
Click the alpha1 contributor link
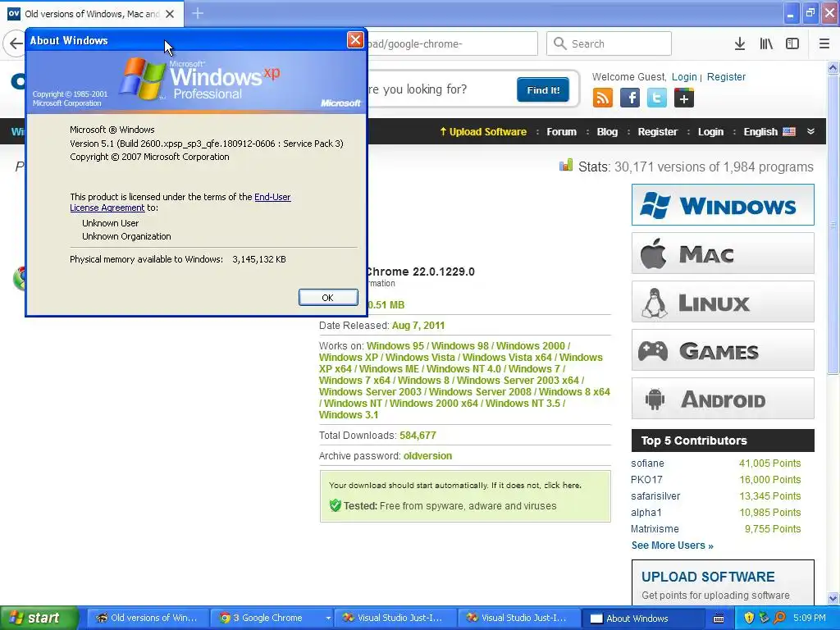coord(646,513)
